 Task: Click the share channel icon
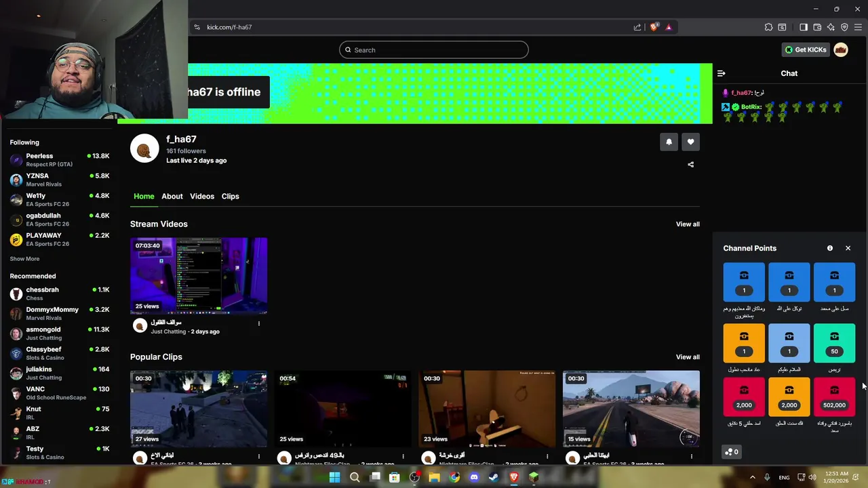[690, 164]
